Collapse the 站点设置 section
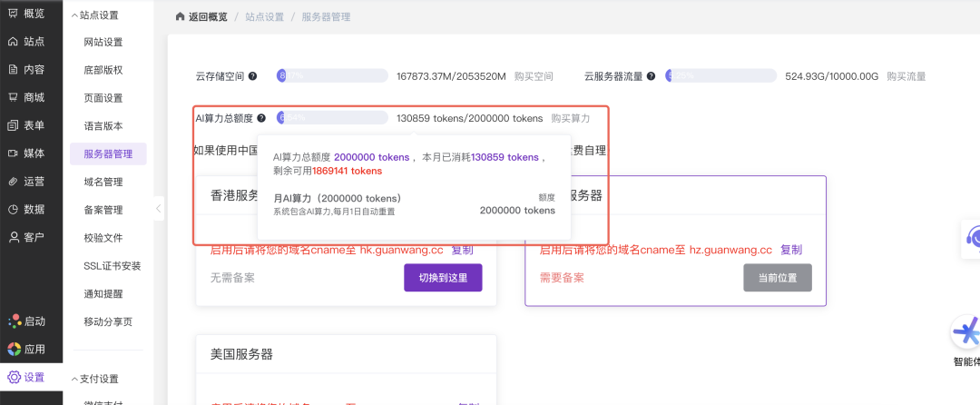Viewport: 980px width, 405px height. pos(73,15)
